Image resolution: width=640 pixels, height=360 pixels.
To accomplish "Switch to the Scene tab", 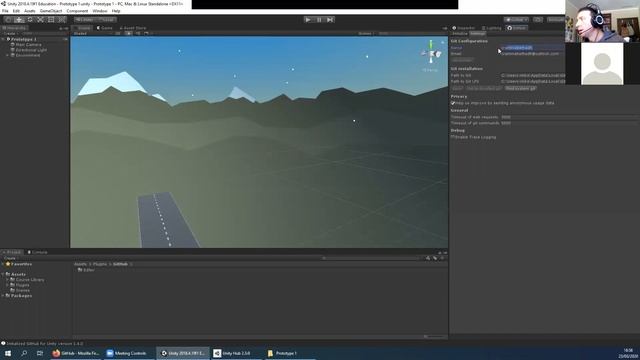I will (82, 28).
